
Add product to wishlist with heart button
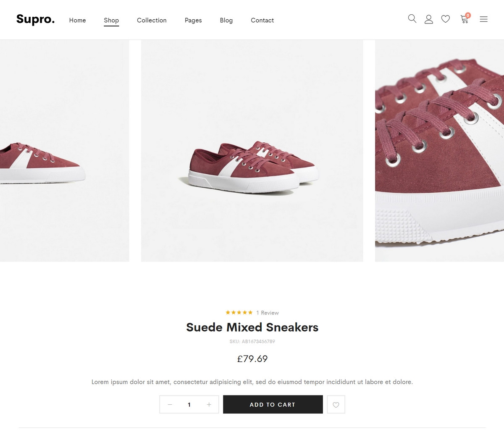click(x=336, y=405)
